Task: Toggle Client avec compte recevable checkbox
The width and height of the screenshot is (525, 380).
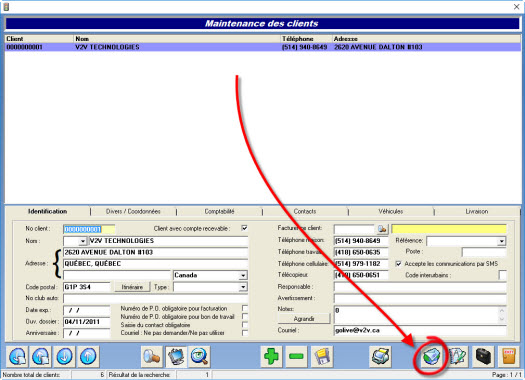Action: pyautogui.click(x=245, y=228)
